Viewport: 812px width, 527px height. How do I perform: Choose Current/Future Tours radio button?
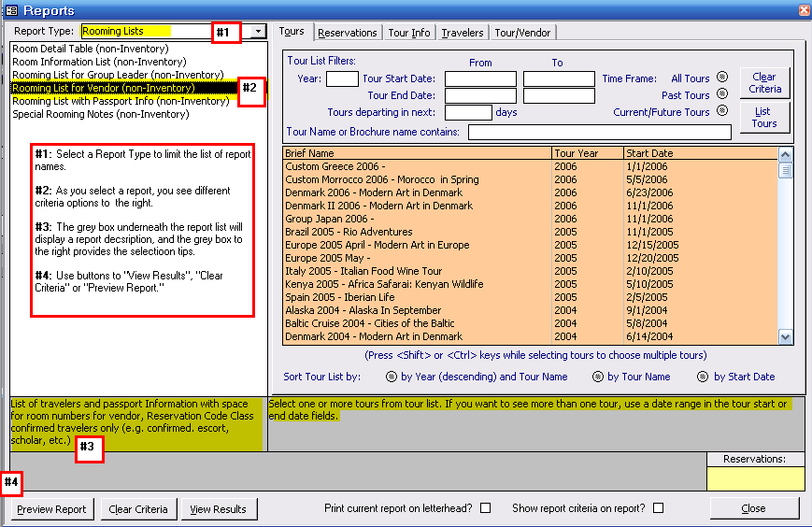[x=722, y=112]
